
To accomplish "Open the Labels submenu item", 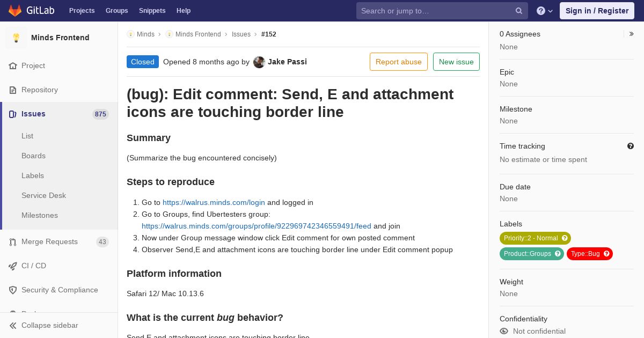I will [x=33, y=175].
